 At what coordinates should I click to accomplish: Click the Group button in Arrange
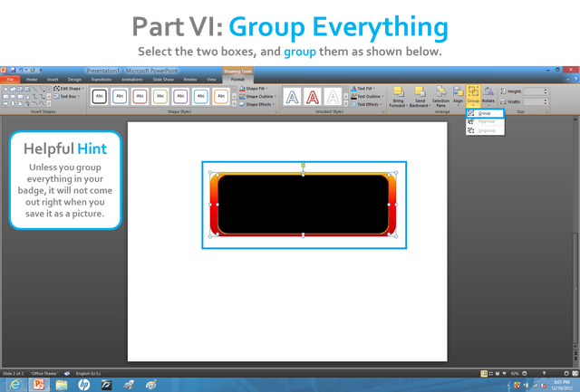pos(473,96)
